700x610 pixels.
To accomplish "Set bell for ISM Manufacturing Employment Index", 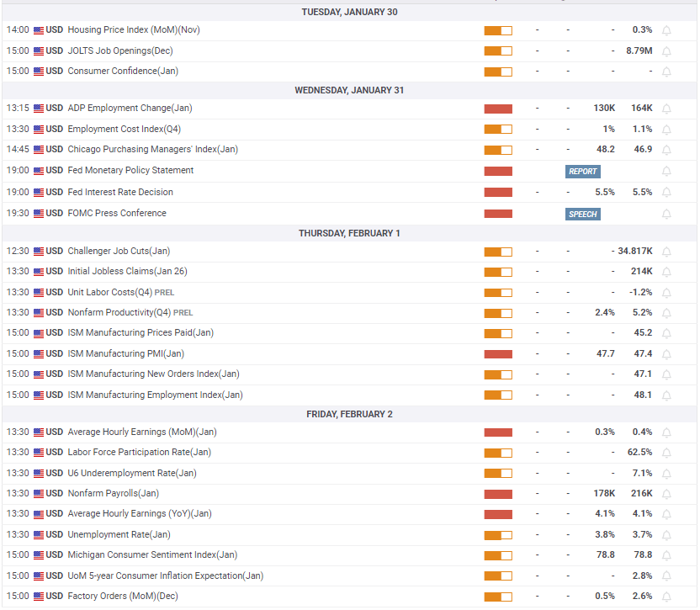I will pyautogui.click(x=666, y=395).
